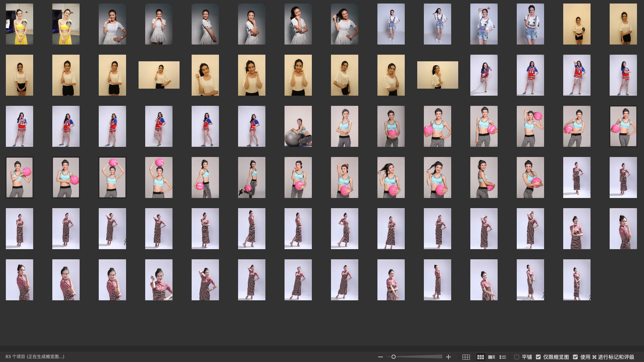This screenshot has height=362, width=644.
Task: Switch to list view icon
Action: point(503,357)
